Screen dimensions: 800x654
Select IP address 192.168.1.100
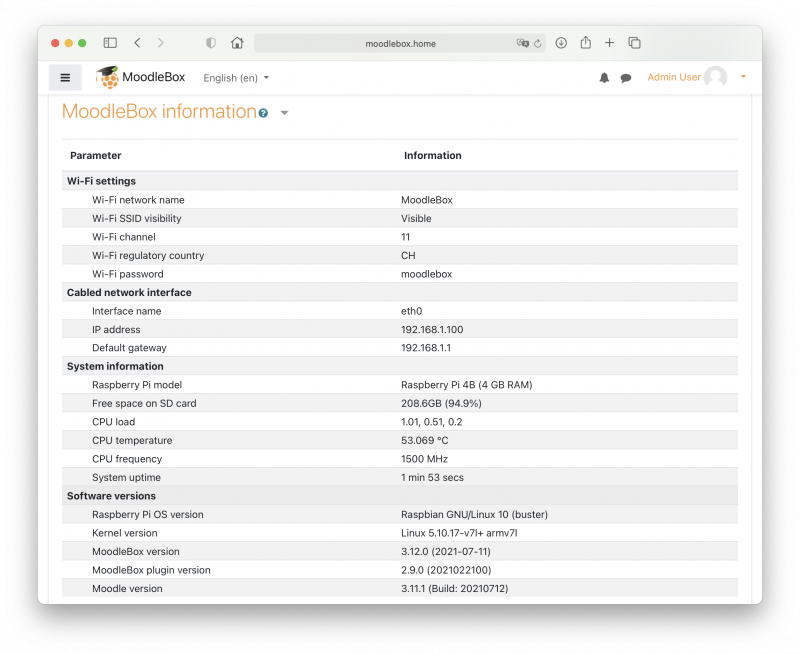coord(432,330)
